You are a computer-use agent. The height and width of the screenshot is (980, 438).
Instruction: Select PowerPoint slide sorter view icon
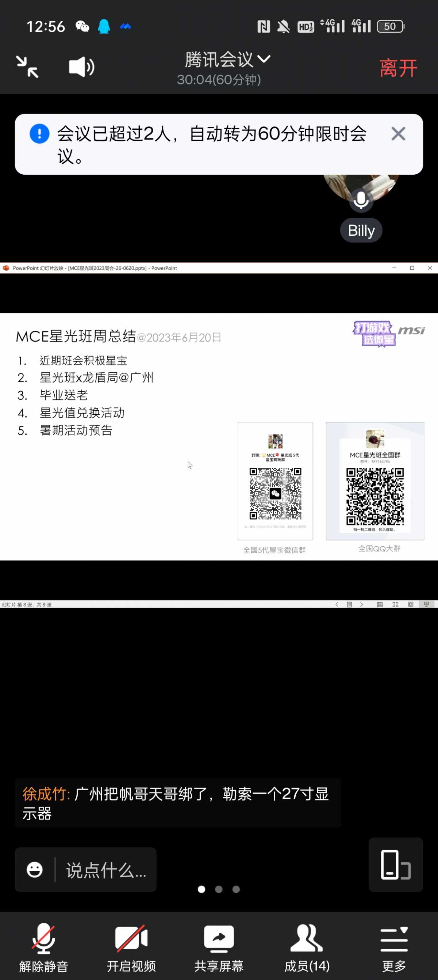(395, 604)
